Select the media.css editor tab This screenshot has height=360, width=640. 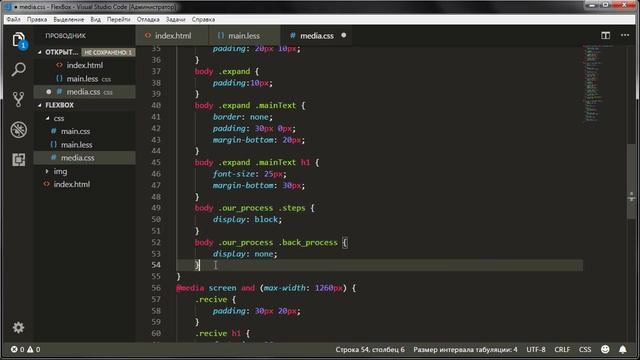(316, 36)
